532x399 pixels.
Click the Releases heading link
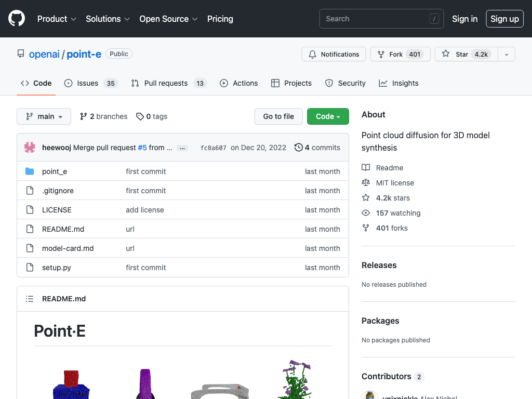[379, 265]
